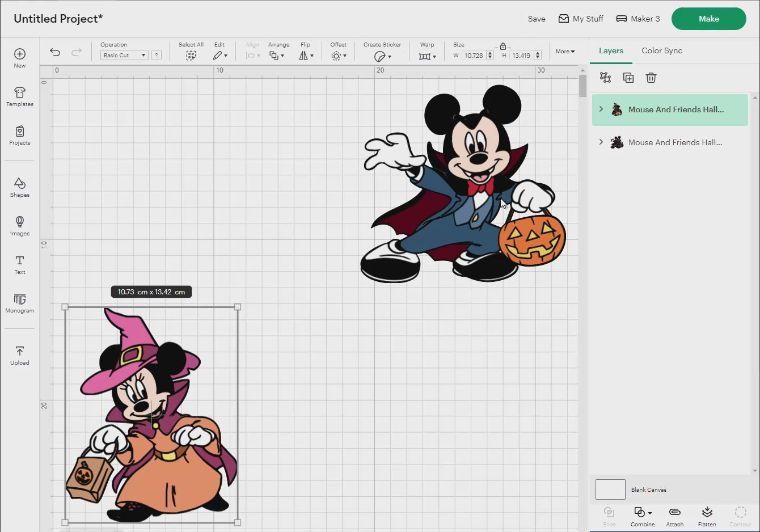Click the Contour button

click(x=740, y=516)
